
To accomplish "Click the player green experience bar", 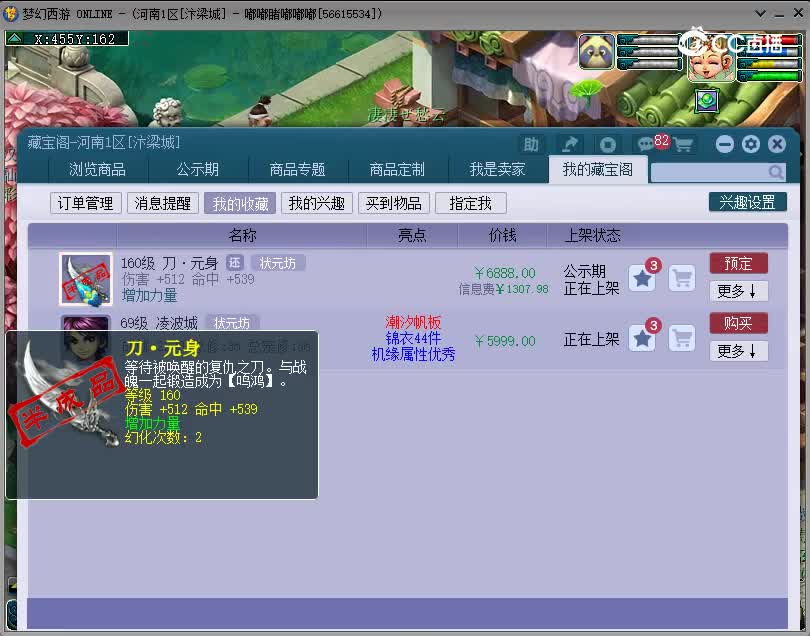I will coord(770,76).
